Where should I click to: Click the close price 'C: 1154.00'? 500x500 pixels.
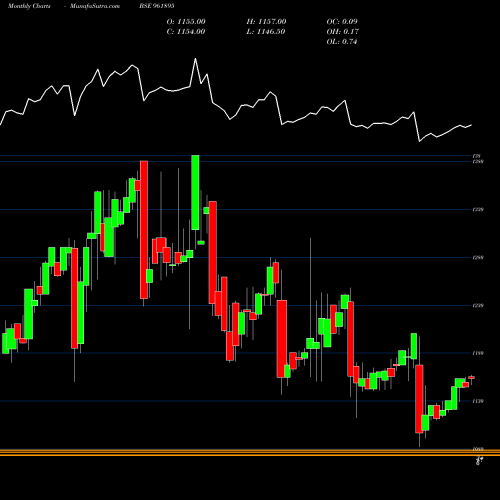pyautogui.click(x=186, y=32)
